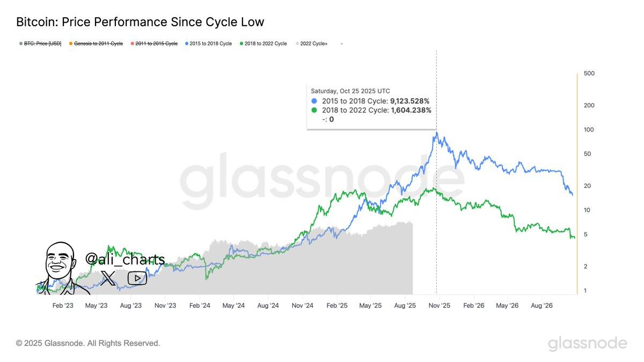Click the orange right-hand axis bar
This screenshot has height=362, width=644.
pos(577,183)
